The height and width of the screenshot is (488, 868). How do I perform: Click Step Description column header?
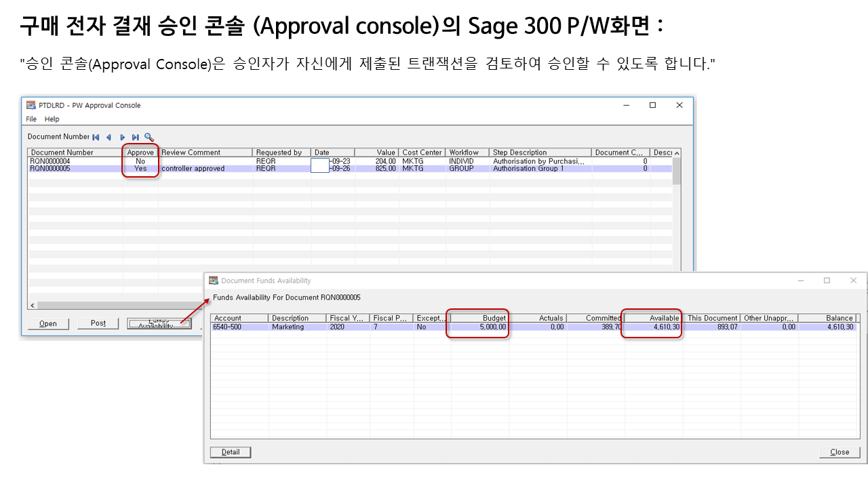[x=540, y=152]
